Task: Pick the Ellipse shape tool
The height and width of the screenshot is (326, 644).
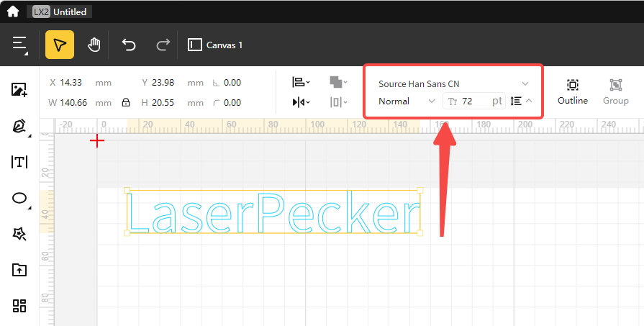Action: click(19, 199)
